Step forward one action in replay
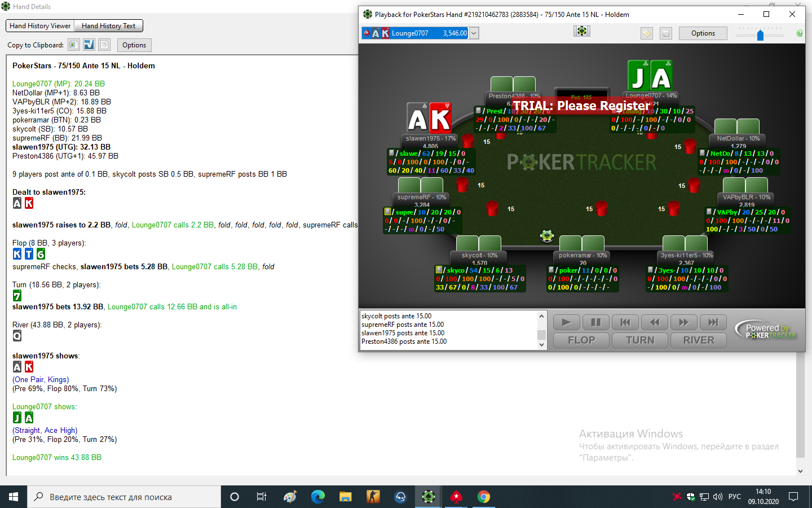The image size is (812, 508). [x=684, y=322]
